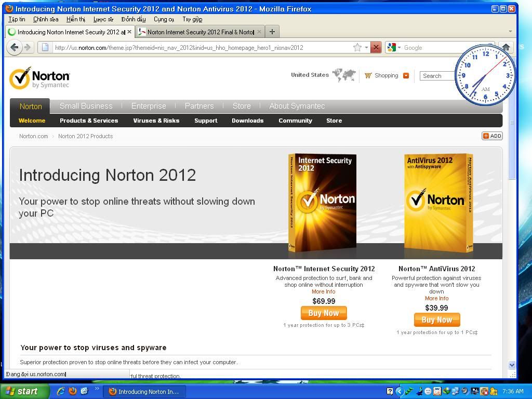
Task: Open the Trợ giúp menu
Action: pos(192,19)
